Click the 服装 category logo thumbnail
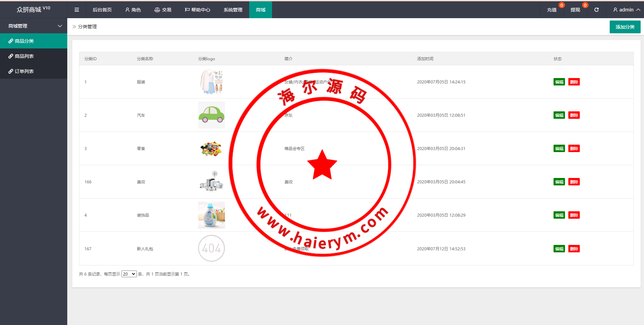Screen dimensions: 644x325 211,82
